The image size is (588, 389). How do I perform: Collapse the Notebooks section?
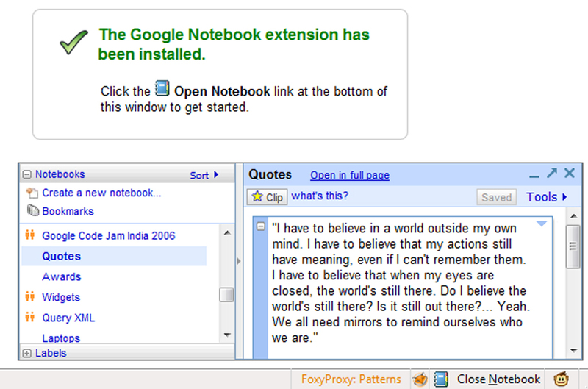pyautogui.click(x=27, y=174)
